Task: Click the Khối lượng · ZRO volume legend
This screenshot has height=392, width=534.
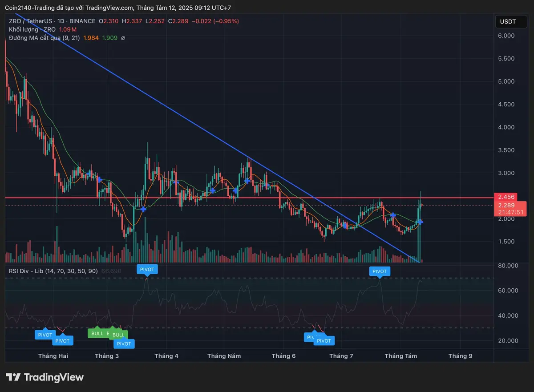Action: click(32, 29)
